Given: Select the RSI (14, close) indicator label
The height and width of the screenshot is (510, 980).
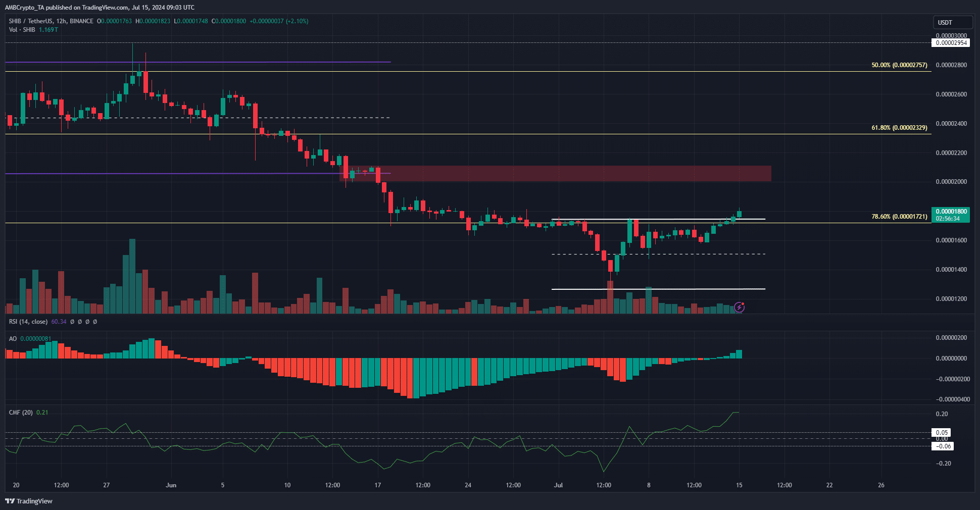Looking at the screenshot, I should coord(28,322).
